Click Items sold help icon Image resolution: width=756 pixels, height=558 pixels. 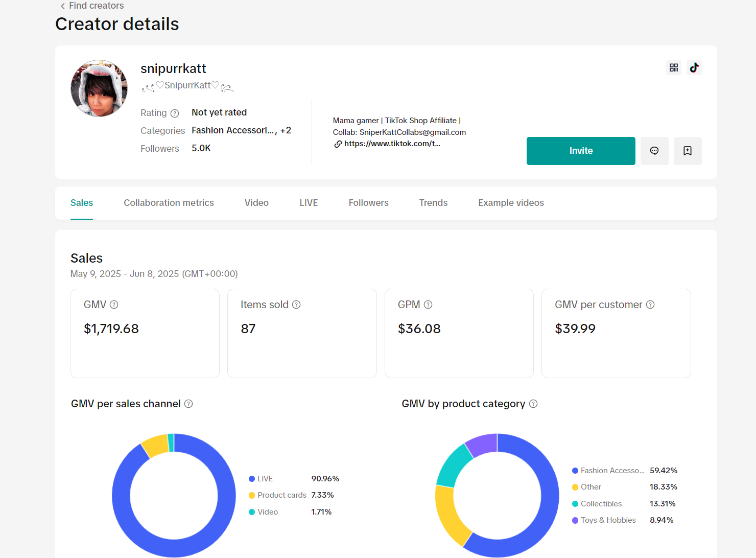tap(296, 305)
